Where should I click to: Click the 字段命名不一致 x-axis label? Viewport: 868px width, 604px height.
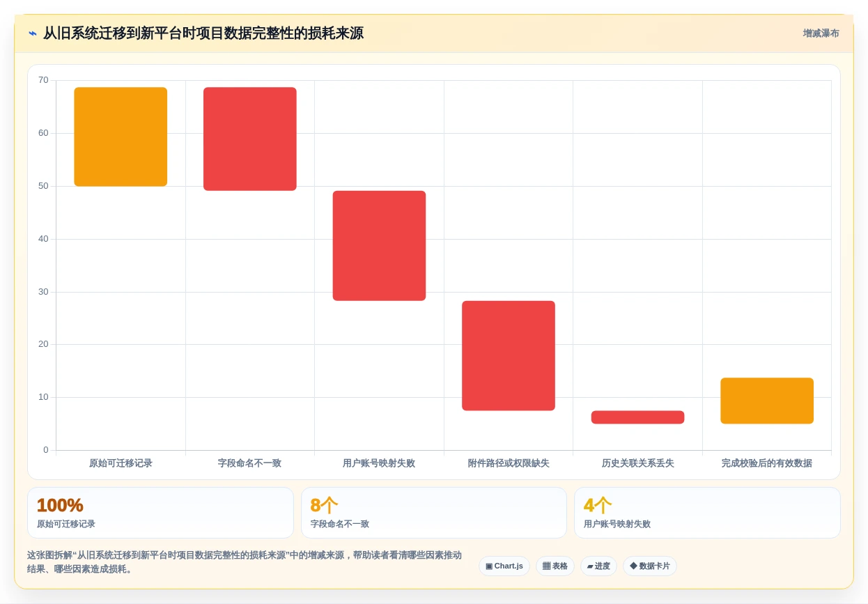pos(250,463)
